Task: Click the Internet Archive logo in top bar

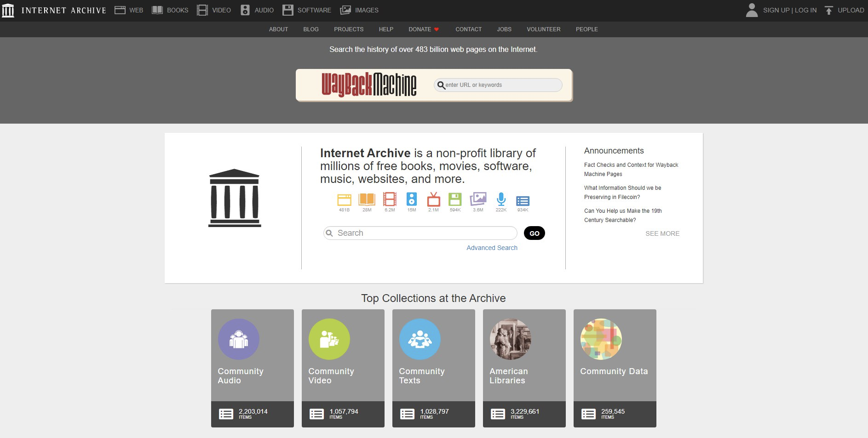Action: [8, 10]
